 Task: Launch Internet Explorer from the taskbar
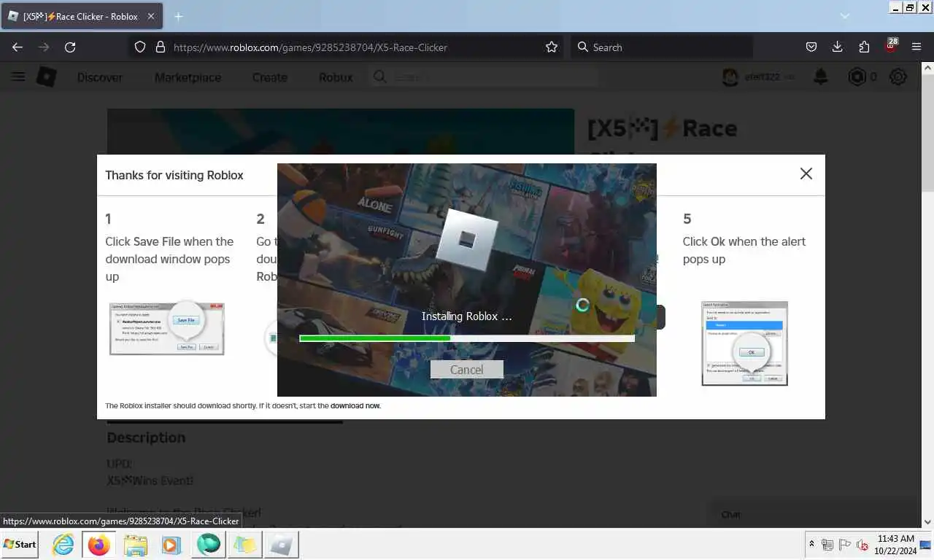[x=63, y=545]
